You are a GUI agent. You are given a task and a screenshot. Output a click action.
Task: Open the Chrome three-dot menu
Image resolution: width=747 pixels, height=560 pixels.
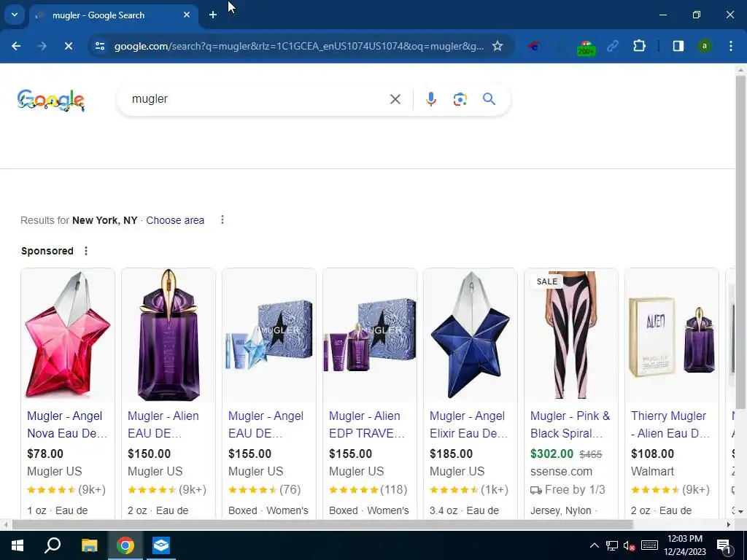(731, 46)
